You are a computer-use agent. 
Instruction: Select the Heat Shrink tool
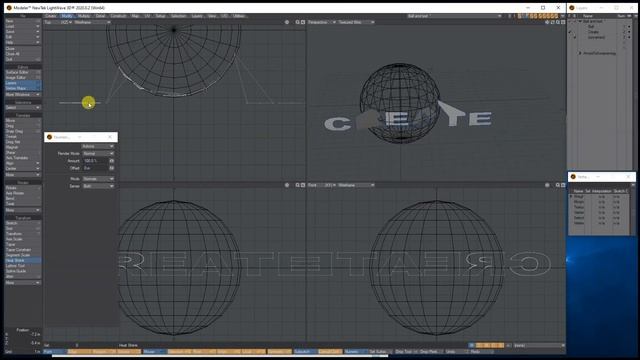[23, 260]
